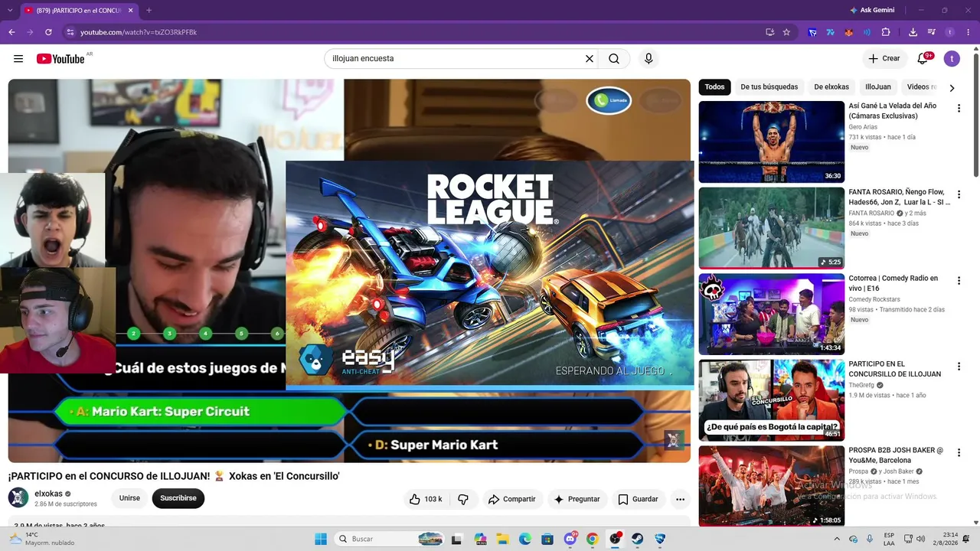
Task: Open the Windows Start menu
Action: click(321, 539)
